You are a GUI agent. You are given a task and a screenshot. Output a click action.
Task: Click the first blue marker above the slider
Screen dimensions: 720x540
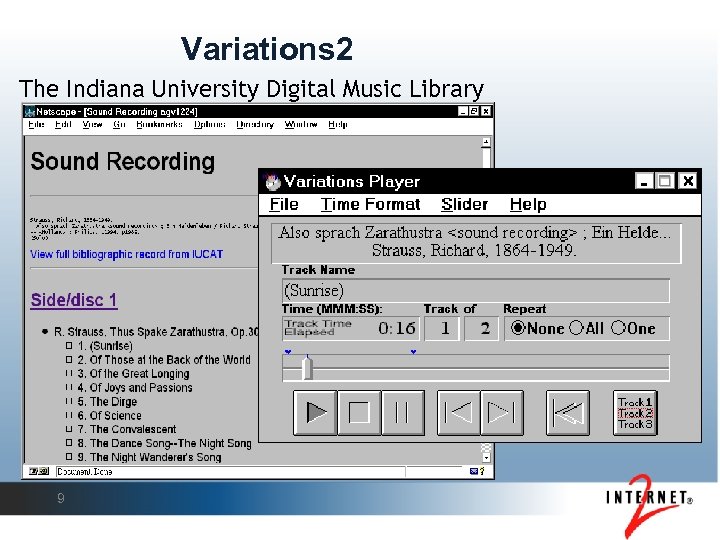288,352
